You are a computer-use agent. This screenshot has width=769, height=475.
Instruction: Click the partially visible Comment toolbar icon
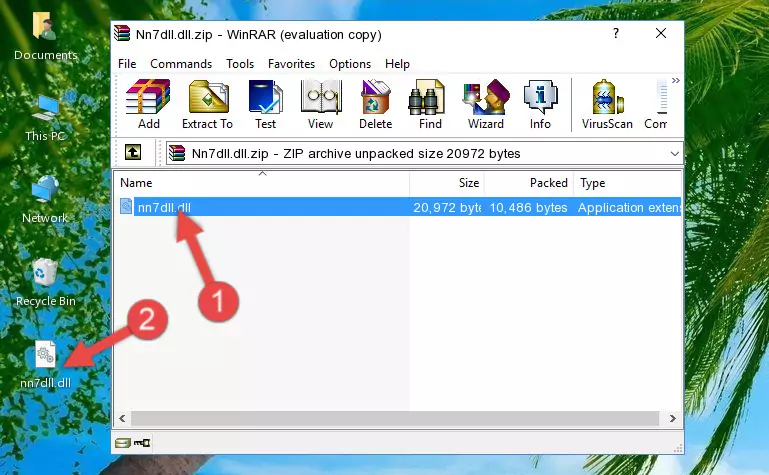[656, 104]
